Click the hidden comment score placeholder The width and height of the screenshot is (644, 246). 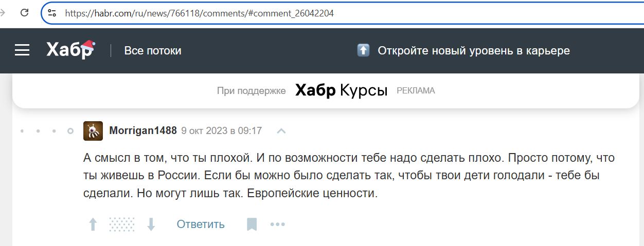point(122,224)
